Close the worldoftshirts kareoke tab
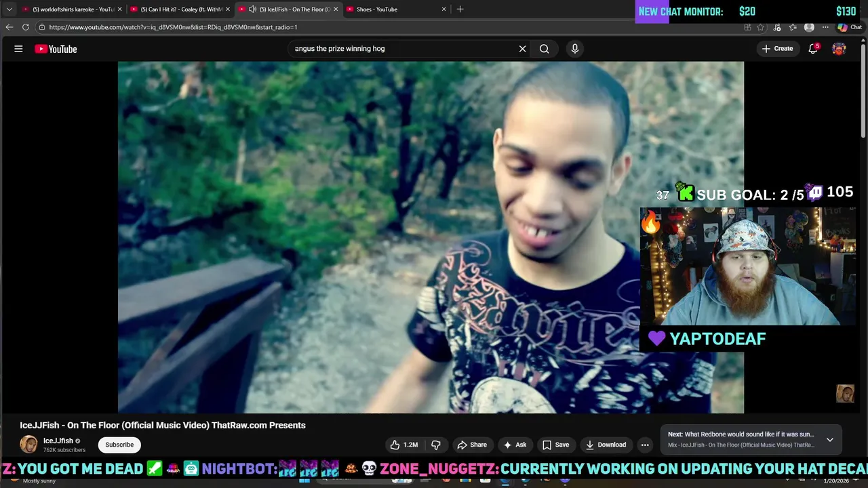 point(120,9)
